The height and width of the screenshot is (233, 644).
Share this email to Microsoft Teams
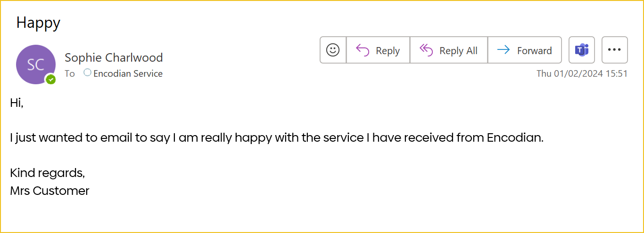(x=581, y=50)
